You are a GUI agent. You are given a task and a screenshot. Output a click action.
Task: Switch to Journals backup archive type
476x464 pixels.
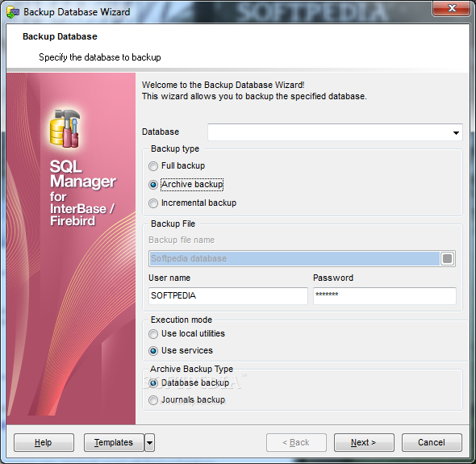tap(153, 400)
